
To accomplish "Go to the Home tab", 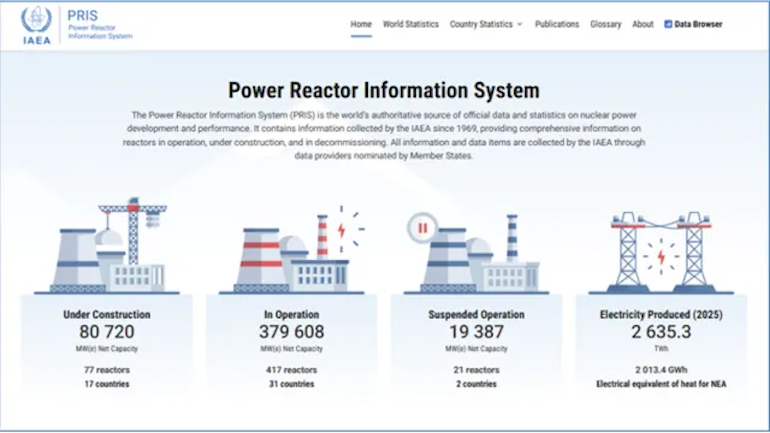I will 361,24.
